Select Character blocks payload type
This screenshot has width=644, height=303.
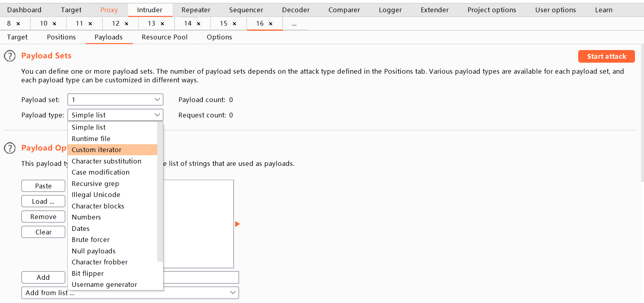pyautogui.click(x=112, y=206)
